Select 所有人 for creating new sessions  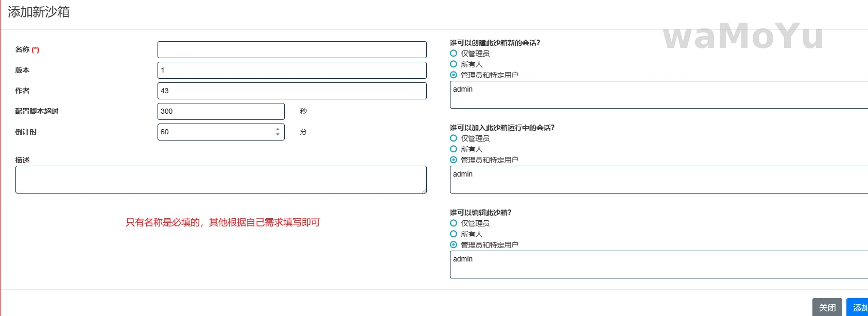454,64
